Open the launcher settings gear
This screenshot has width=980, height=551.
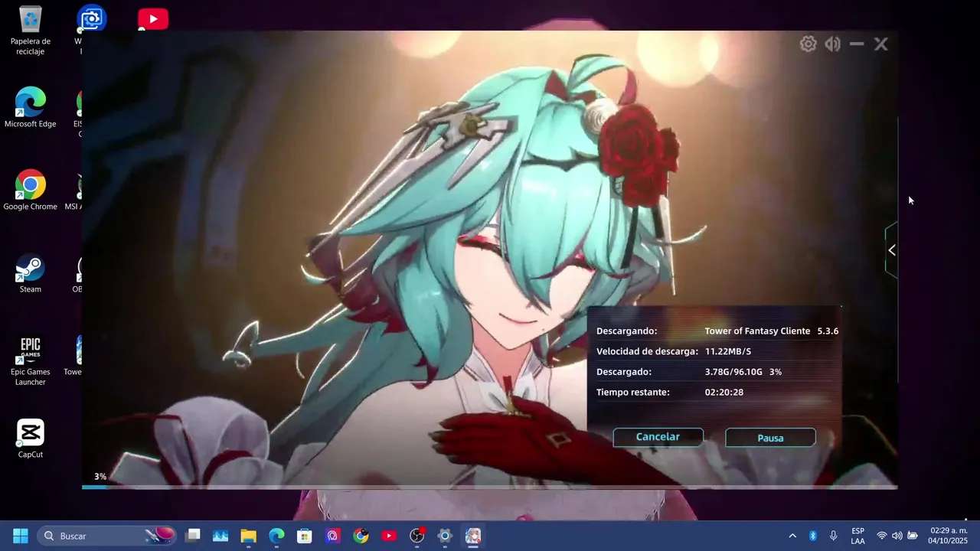pos(808,44)
